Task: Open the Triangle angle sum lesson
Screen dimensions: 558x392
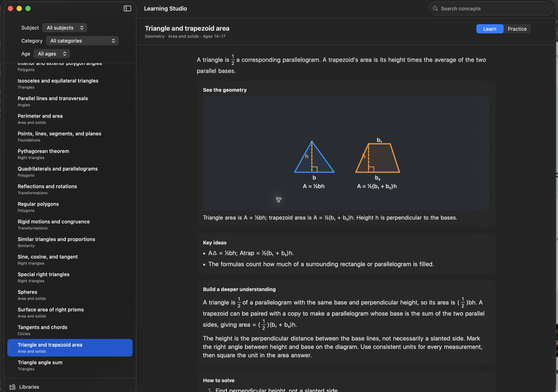Action: 70,365
